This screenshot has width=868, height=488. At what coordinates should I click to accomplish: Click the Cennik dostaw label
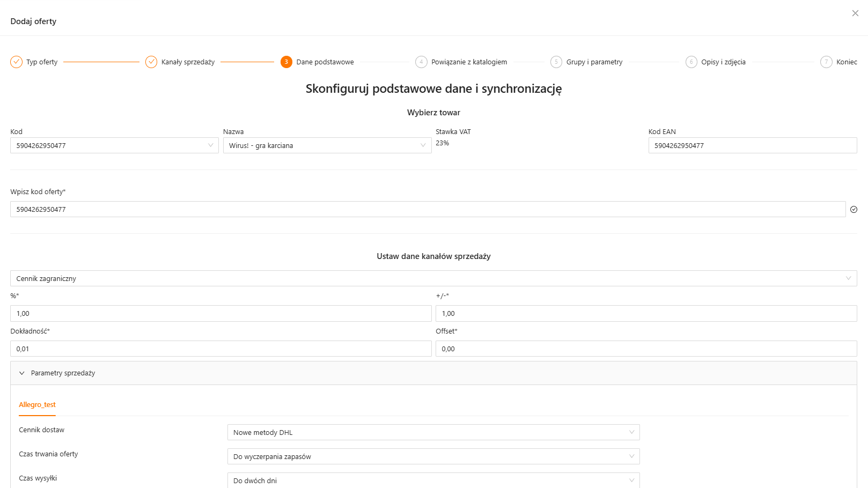click(x=42, y=430)
